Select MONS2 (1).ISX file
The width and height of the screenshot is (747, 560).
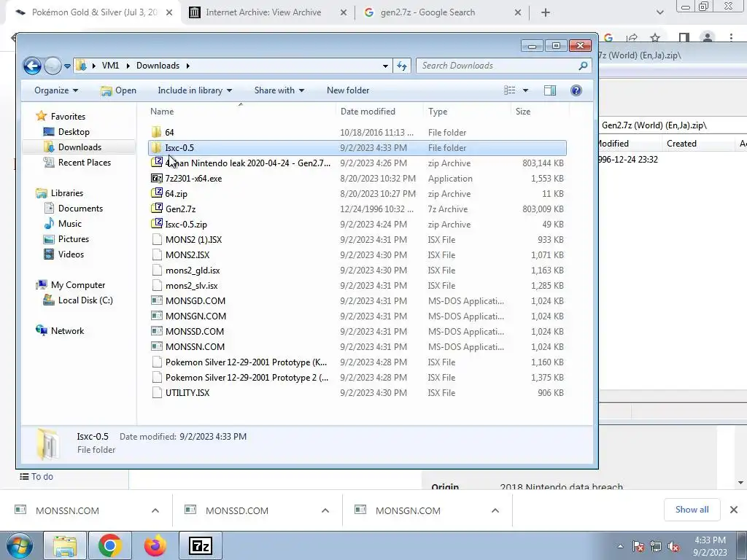(357, 239)
